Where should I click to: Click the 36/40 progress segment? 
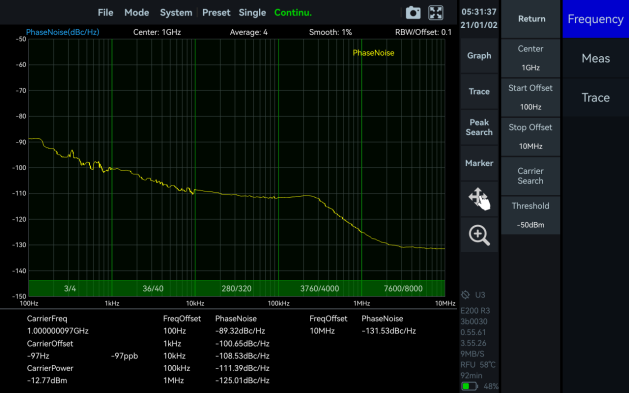click(x=153, y=288)
